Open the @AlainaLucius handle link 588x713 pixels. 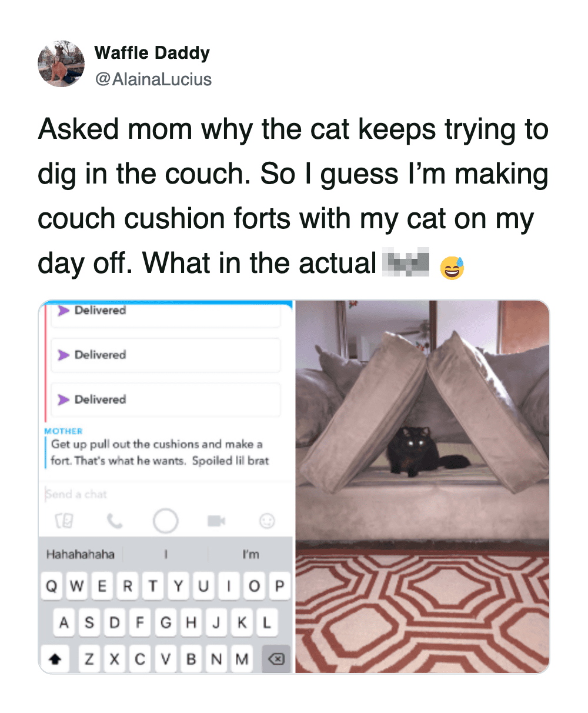153,79
